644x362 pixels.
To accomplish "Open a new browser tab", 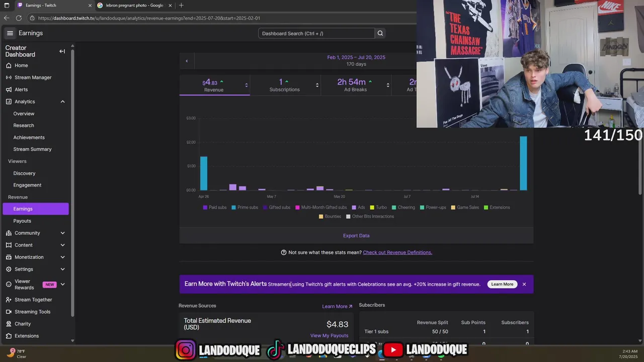I will pos(181,6).
